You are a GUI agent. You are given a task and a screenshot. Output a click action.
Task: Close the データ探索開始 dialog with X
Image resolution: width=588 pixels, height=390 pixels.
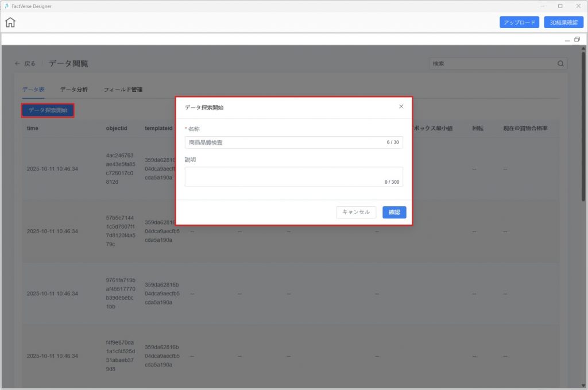[x=401, y=106]
